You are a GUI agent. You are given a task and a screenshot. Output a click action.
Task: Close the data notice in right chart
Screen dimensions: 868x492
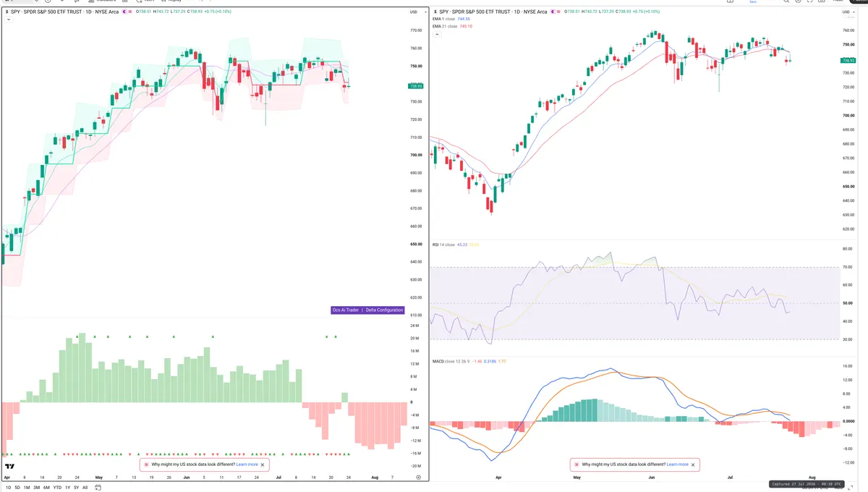[694, 465]
